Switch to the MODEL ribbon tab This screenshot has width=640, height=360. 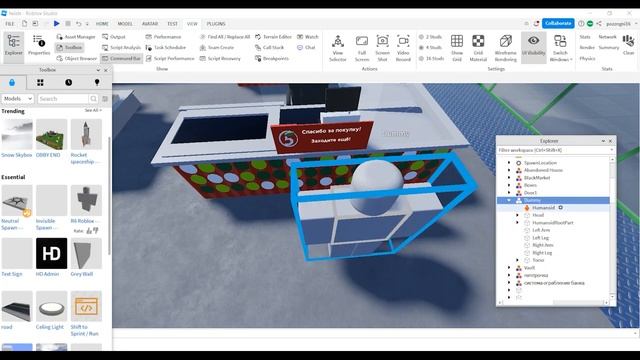pos(125,24)
